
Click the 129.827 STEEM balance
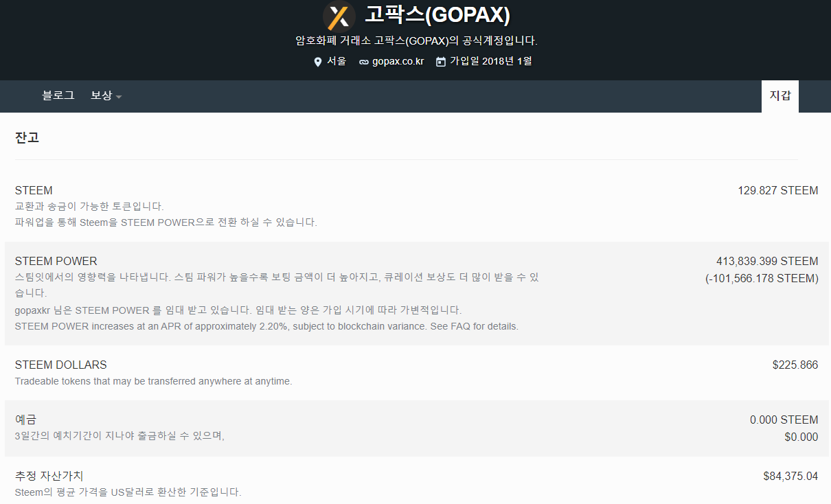(778, 190)
